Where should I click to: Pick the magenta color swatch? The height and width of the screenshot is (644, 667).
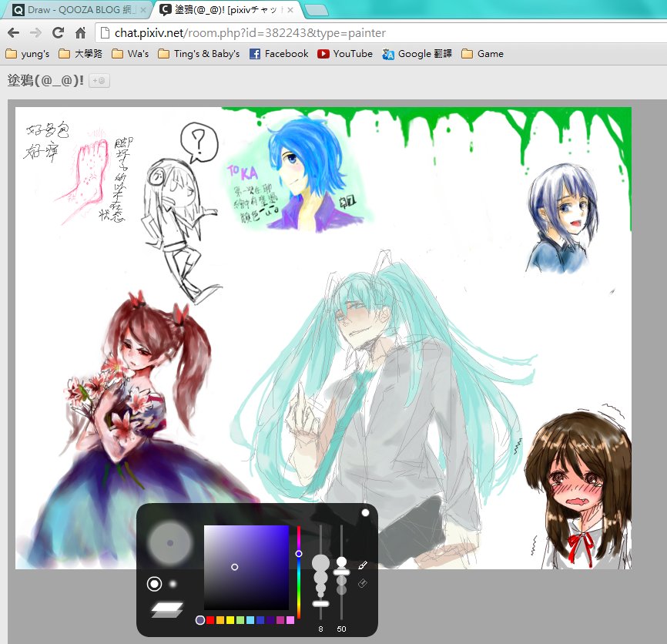click(x=280, y=620)
